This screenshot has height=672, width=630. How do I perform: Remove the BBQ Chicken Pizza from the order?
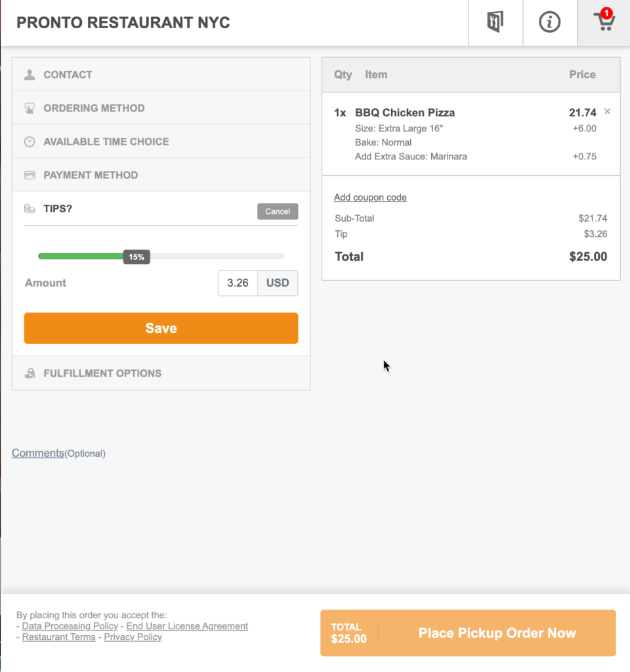[x=607, y=112]
